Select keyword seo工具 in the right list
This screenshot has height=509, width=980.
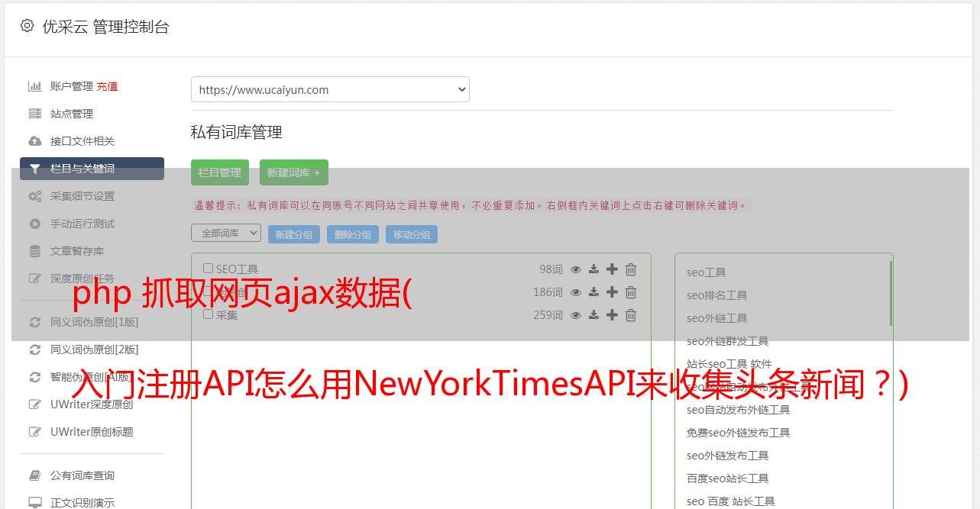pyautogui.click(x=707, y=272)
